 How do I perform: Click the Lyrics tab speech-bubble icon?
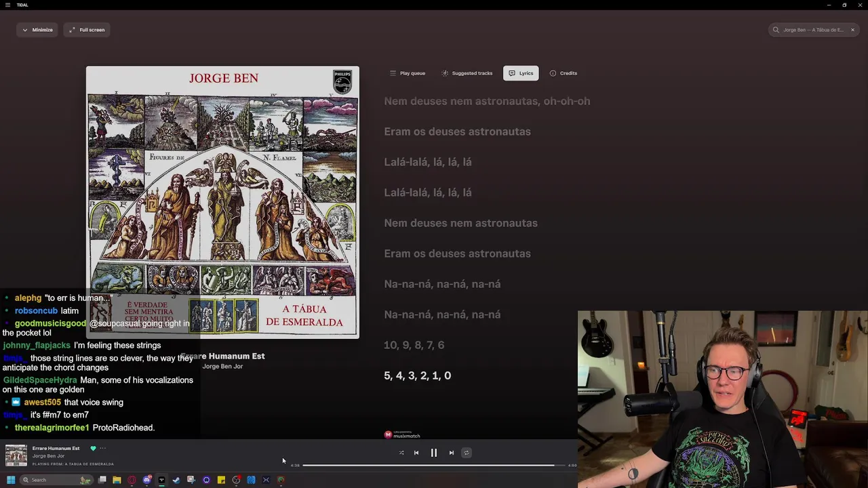[512, 73]
